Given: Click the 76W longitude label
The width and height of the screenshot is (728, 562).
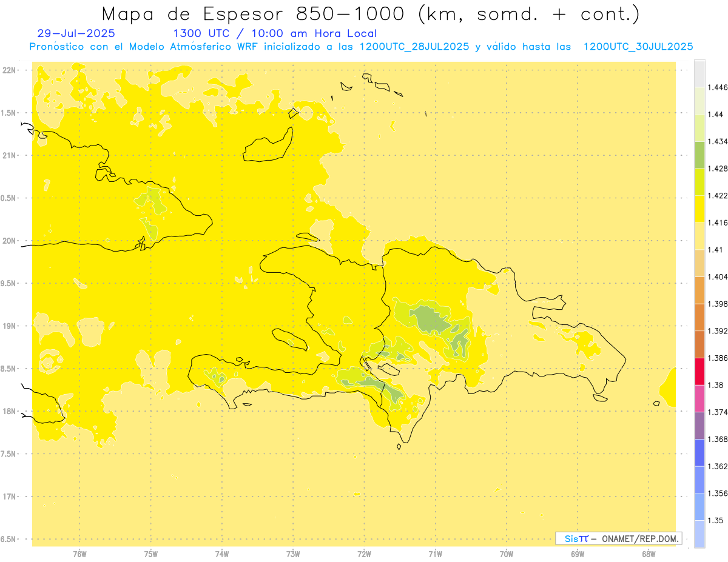Looking at the screenshot, I should [79, 554].
